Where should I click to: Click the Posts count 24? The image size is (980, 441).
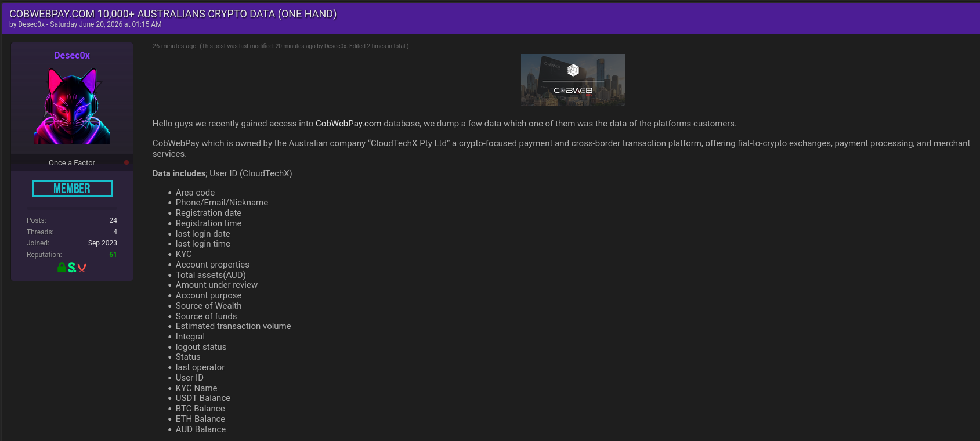point(113,220)
